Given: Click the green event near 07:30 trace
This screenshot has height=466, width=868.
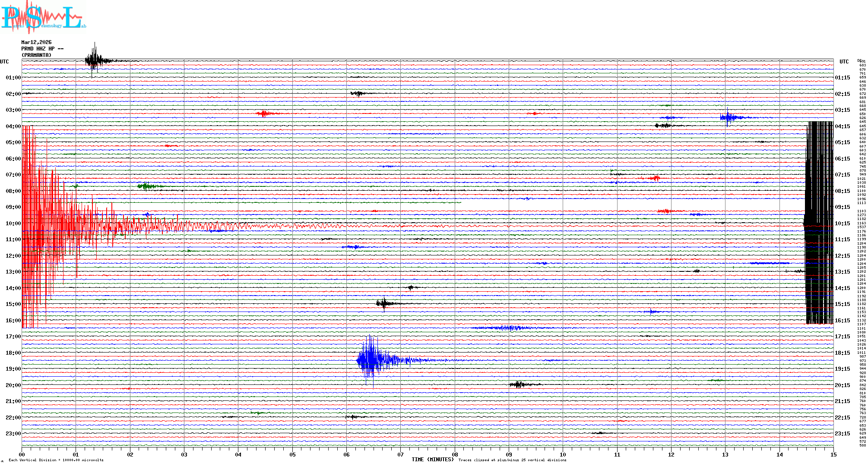Looking at the screenshot, I should point(146,186).
